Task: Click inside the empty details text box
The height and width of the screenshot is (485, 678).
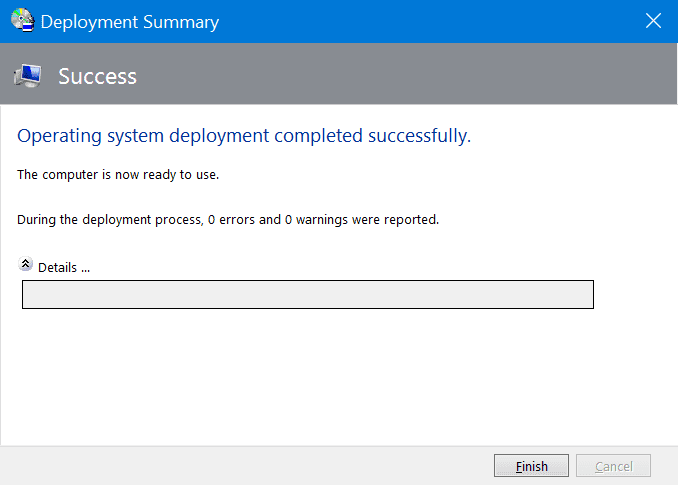Action: coord(307,294)
